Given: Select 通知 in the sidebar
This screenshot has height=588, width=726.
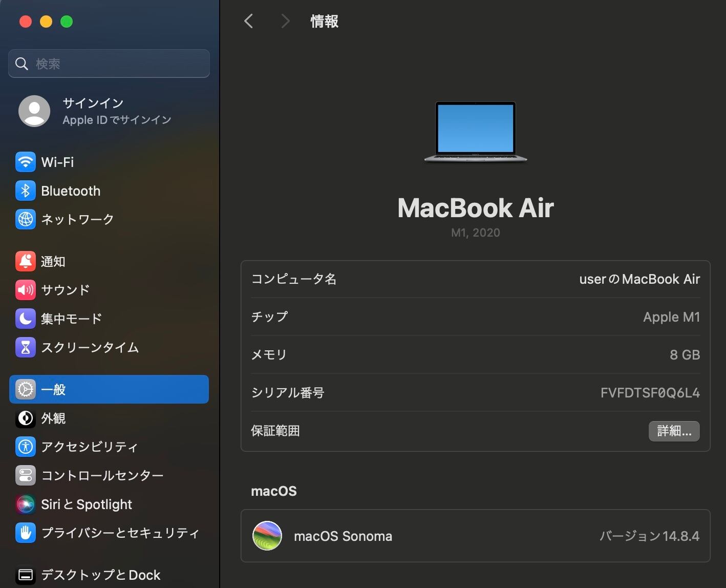Looking at the screenshot, I should 109,262.
